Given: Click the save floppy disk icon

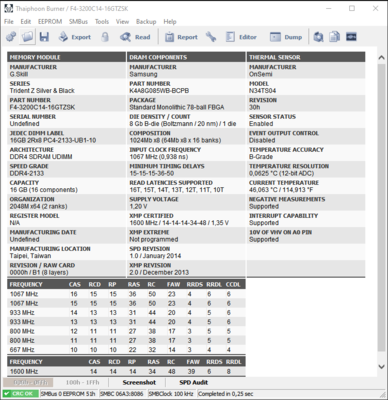Looking at the screenshot, I should [44, 37].
